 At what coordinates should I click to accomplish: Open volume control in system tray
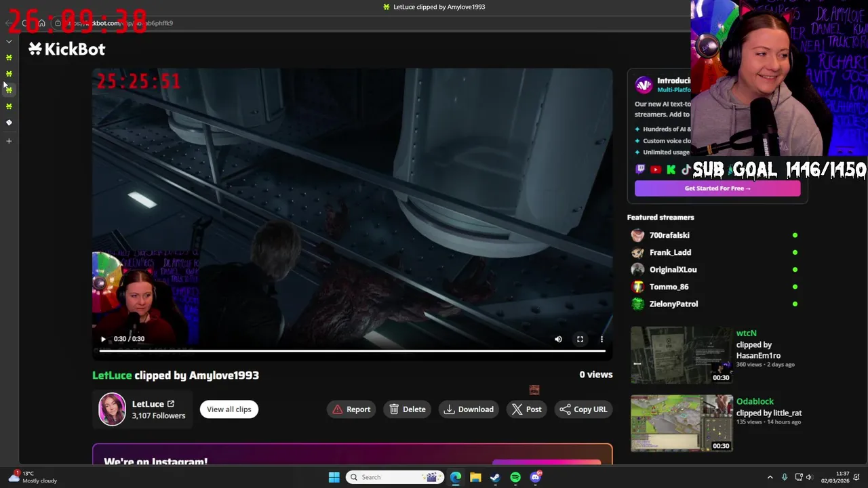click(x=809, y=477)
